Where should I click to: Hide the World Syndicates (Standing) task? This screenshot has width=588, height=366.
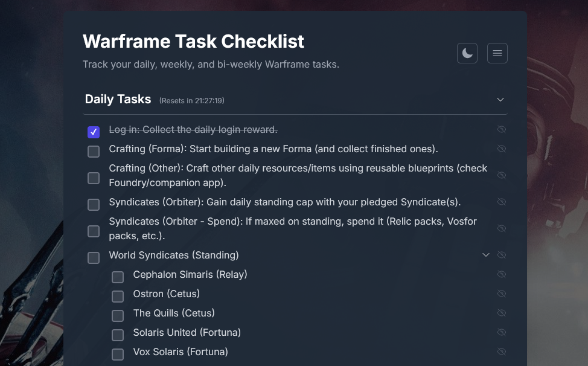502,255
